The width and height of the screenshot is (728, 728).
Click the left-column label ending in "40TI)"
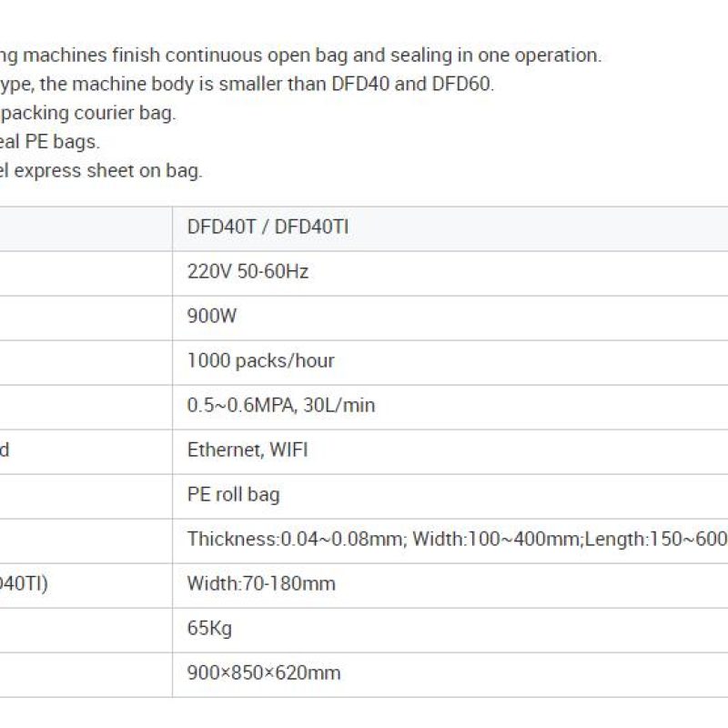[24, 583]
